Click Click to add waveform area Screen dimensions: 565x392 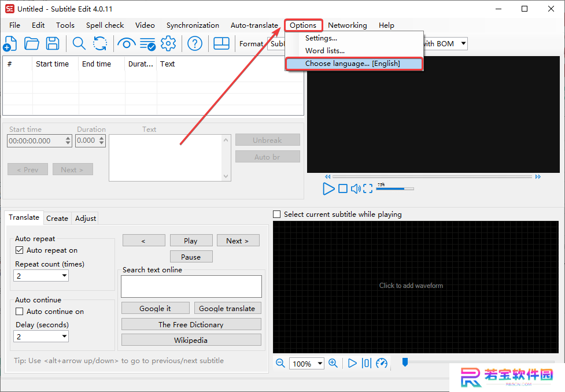[415, 287]
